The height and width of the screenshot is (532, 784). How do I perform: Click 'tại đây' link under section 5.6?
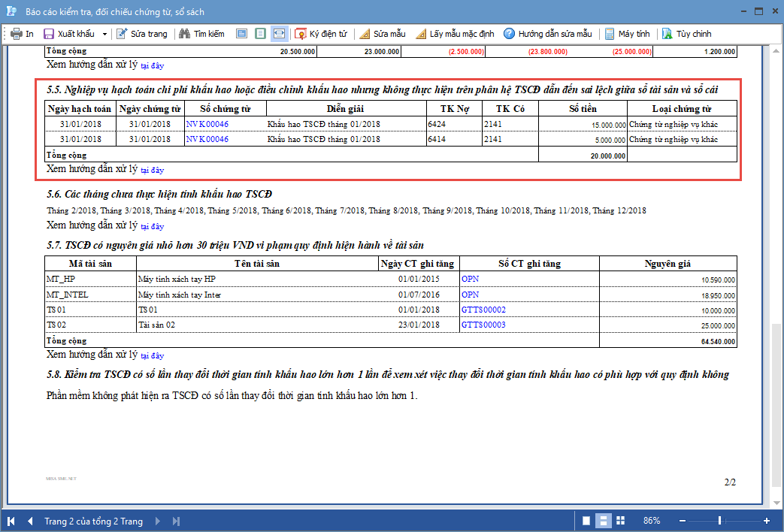pyautogui.click(x=152, y=226)
